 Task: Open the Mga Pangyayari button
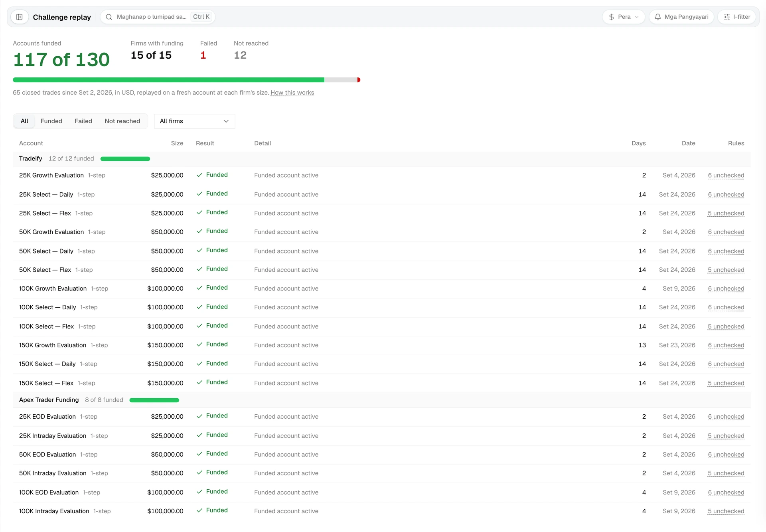tap(681, 17)
